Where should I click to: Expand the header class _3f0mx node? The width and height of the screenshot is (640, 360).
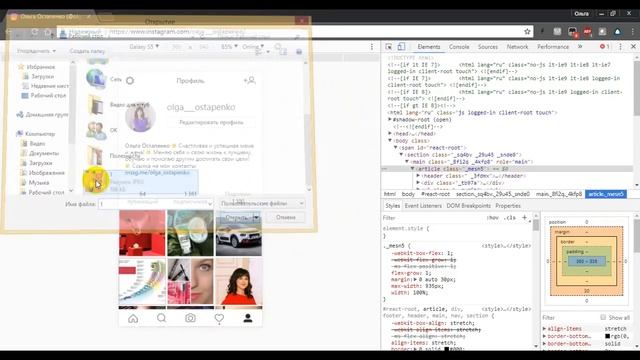(418, 176)
